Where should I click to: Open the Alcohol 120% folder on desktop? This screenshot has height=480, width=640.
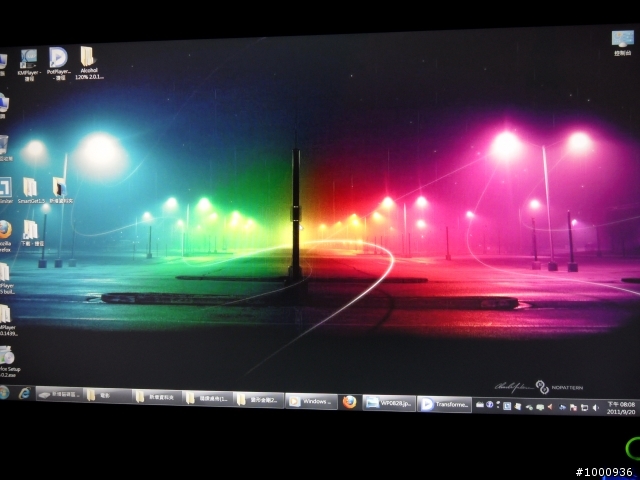click(89, 62)
